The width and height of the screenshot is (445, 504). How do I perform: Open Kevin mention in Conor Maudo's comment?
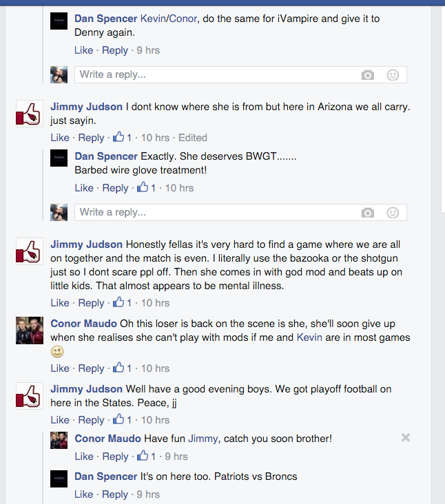tap(309, 337)
